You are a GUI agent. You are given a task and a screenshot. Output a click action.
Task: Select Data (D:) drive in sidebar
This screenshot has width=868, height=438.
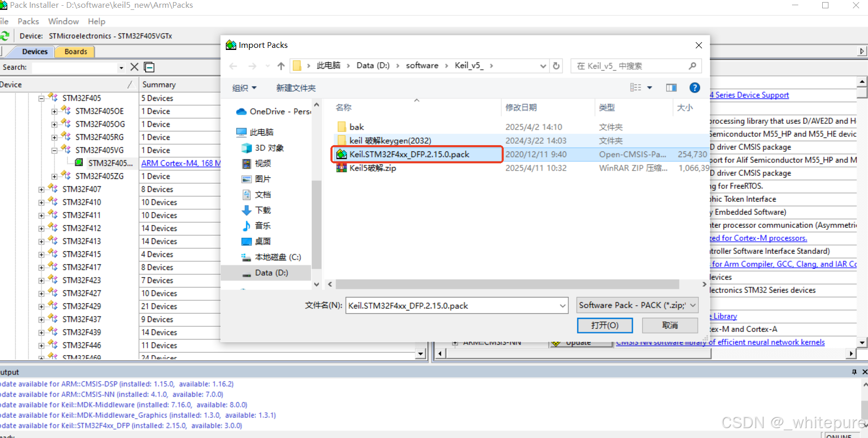coord(265,273)
